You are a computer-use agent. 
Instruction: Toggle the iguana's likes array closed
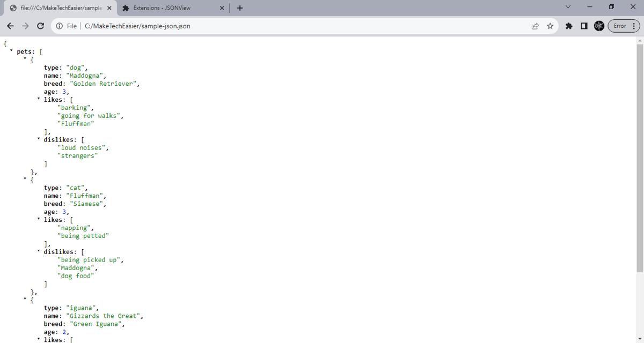38,339
